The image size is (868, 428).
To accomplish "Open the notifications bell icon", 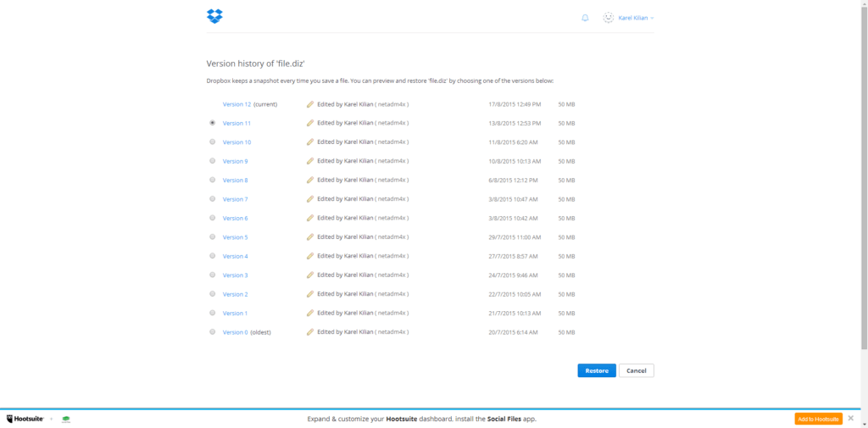I will coord(585,19).
